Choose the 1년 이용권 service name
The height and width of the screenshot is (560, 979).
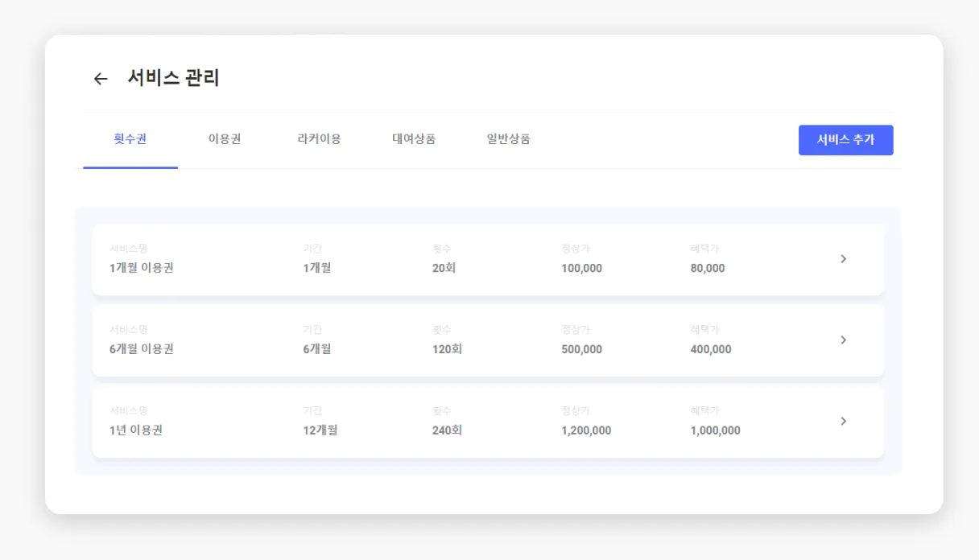pos(136,431)
